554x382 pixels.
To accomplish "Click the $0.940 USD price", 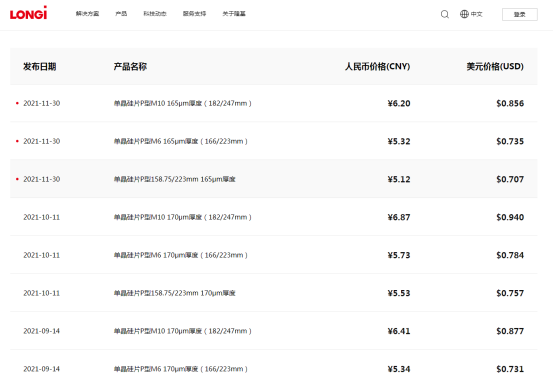I will [510, 217].
